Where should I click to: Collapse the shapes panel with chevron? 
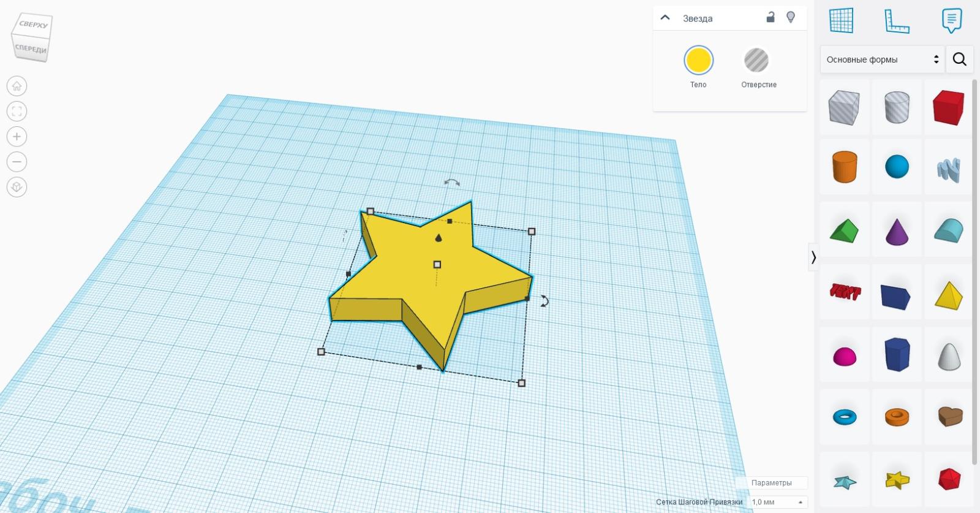coord(813,257)
